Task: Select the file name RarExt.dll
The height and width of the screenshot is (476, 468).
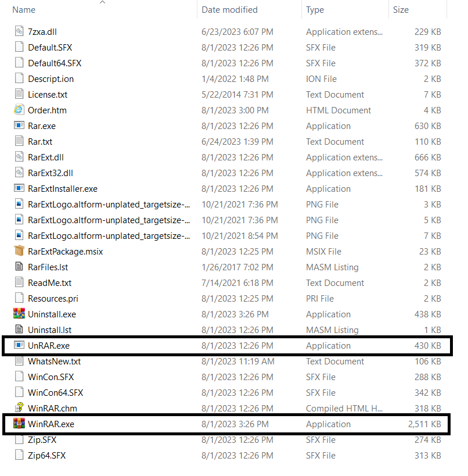Action: pyautogui.click(x=46, y=158)
